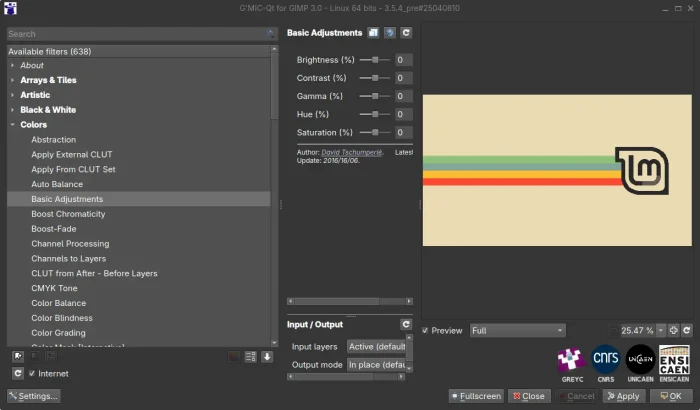700x410 pixels.
Task: Click the Brightness value box
Action: click(x=404, y=60)
